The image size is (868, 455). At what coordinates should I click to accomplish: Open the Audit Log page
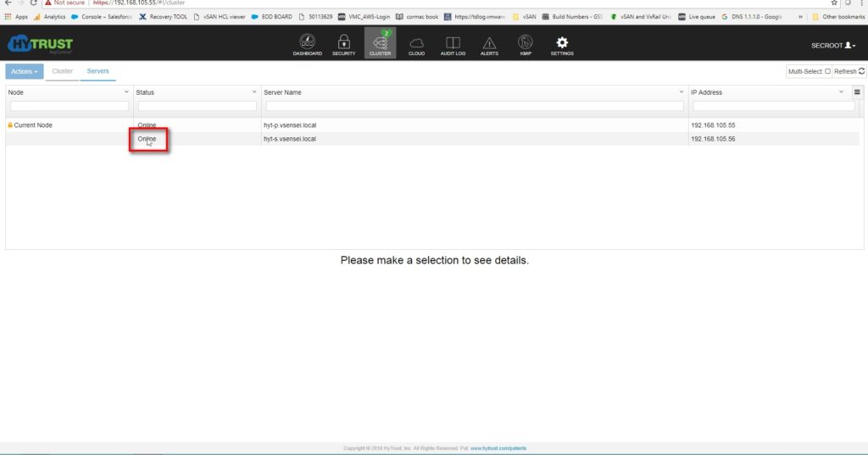[453, 45]
